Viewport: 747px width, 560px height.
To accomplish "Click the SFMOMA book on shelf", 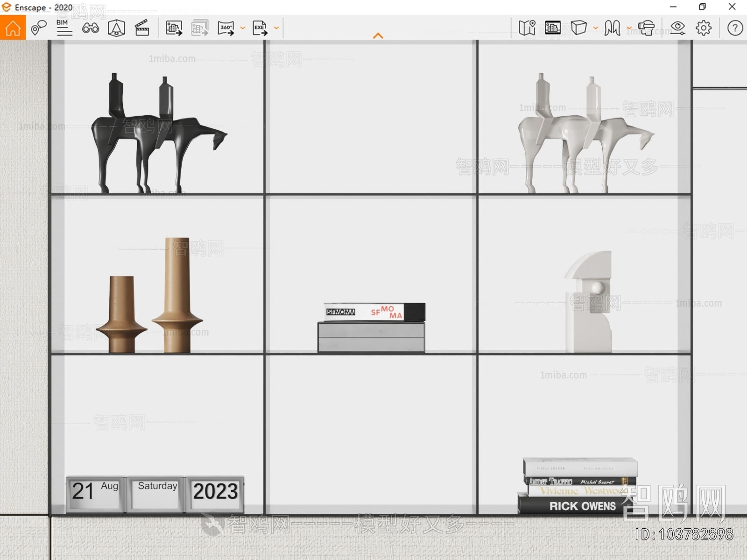I will (x=375, y=312).
